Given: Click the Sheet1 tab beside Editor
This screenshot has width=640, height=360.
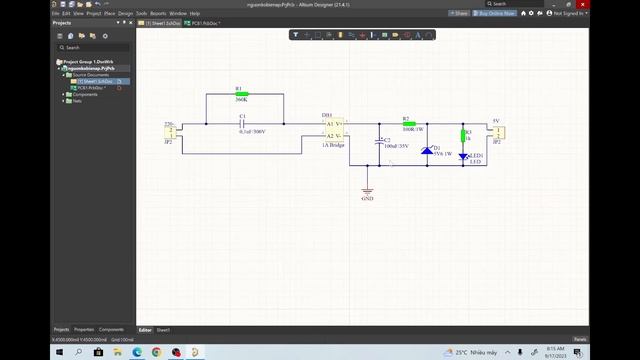Looking at the screenshot, I should 163,330.
